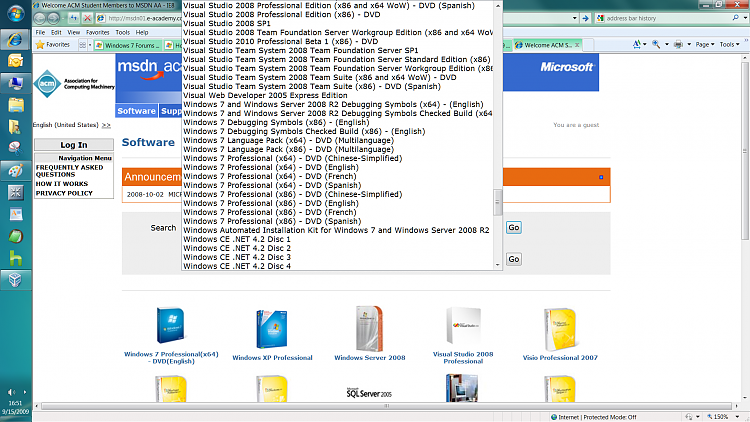This screenshot has height=422, width=750.
Task: Close the Welcome ACM tab
Action: [x=577, y=45]
